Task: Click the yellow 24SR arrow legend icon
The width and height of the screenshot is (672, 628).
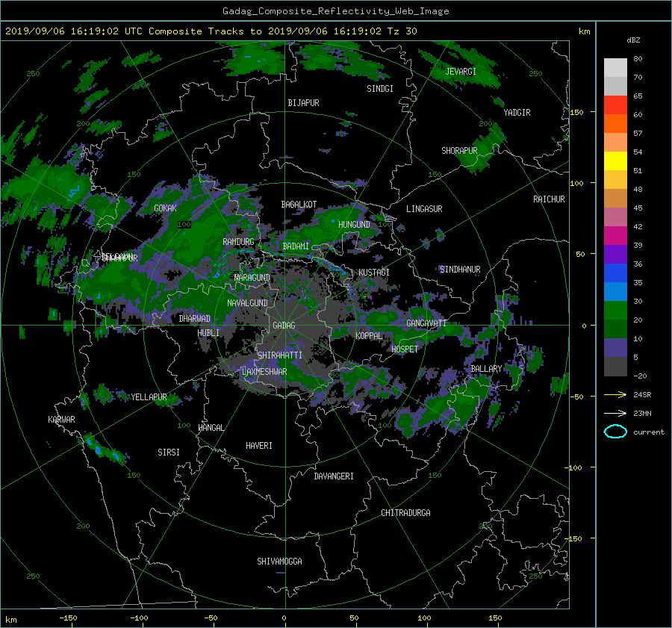Action: pos(615,395)
